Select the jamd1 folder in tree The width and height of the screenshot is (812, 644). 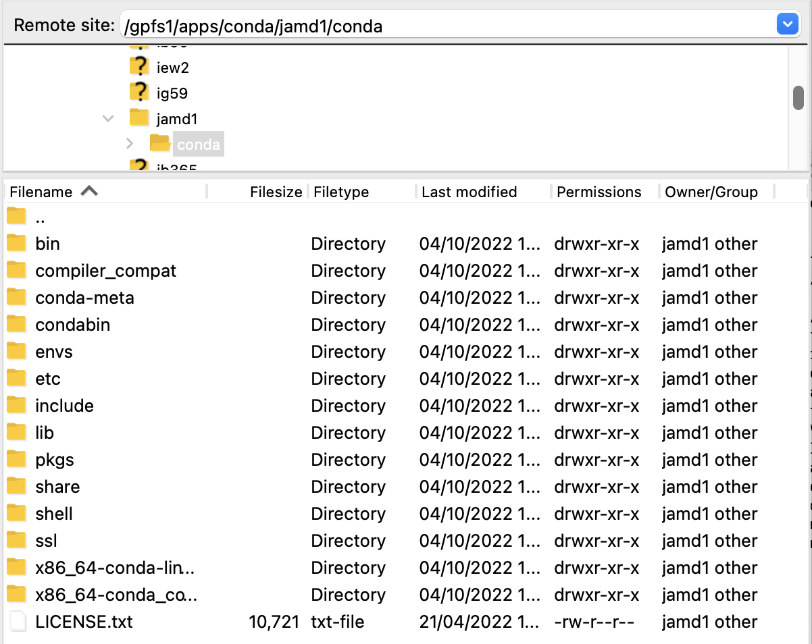tap(176, 119)
